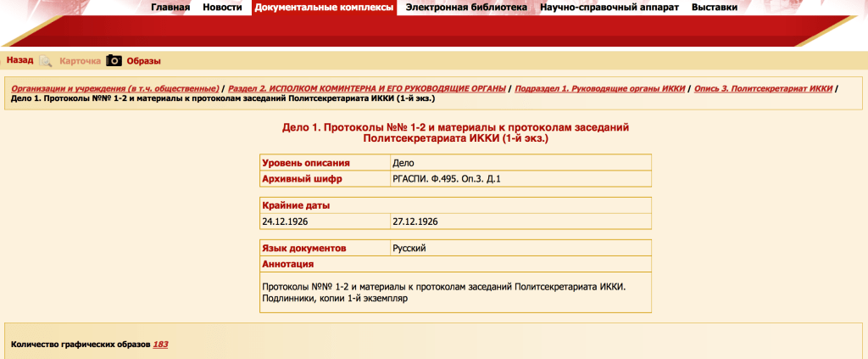Screen dimensions: 868x359
Task: Open the 183 graphic images count link
Action: pyautogui.click(x=160, y=345)
